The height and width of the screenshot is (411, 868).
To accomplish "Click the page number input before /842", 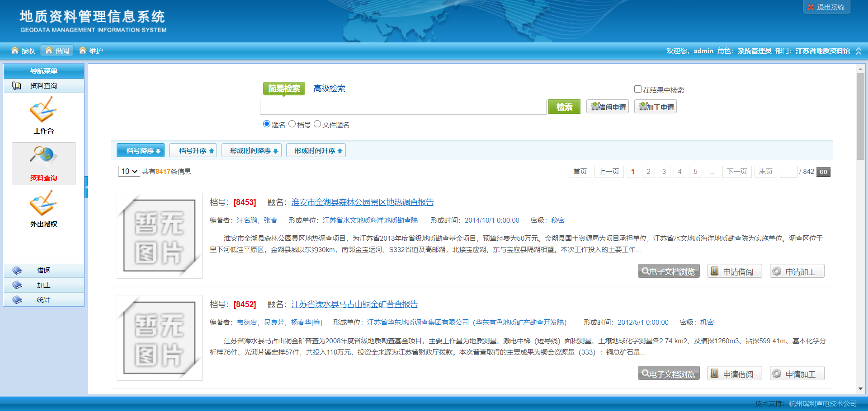I will coord(788,172).
